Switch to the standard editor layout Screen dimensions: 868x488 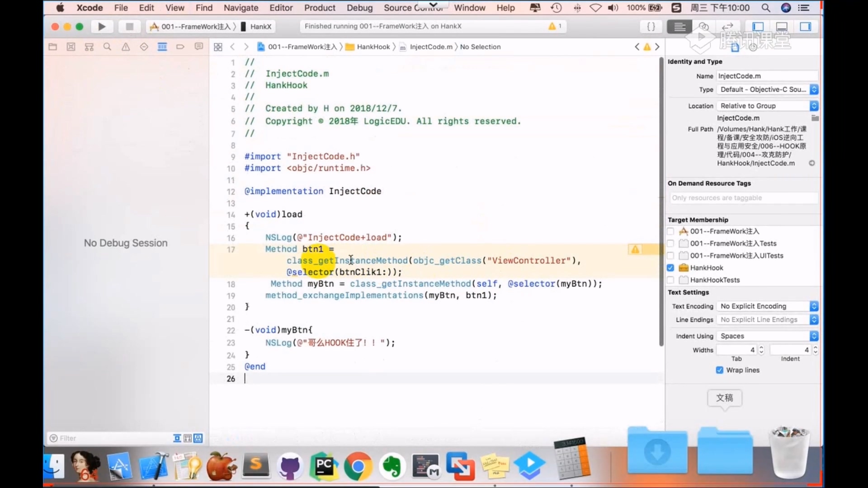(x=679, y=27)
